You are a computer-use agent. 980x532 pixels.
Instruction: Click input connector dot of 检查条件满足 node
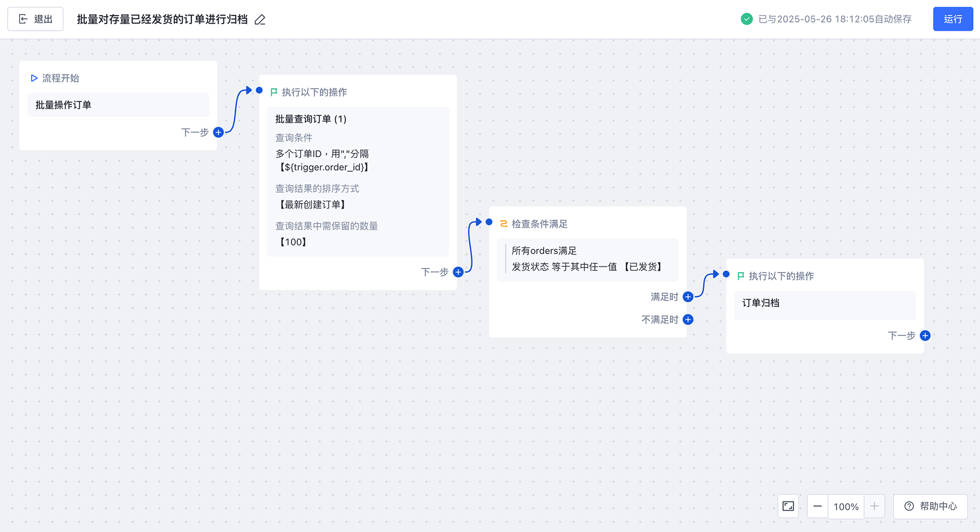(489, 222)
